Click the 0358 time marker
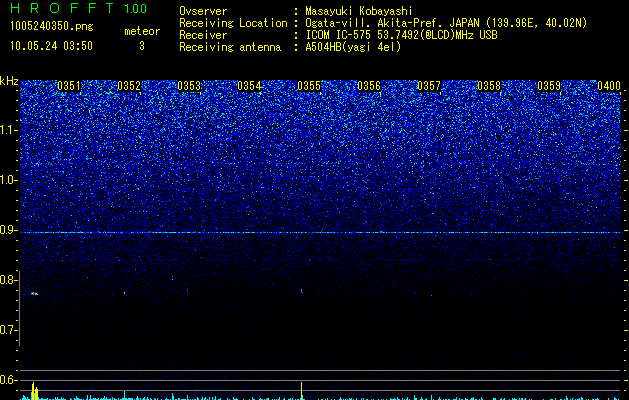The width and height of the screenshot is (629, 400). [x=489, y=86]
